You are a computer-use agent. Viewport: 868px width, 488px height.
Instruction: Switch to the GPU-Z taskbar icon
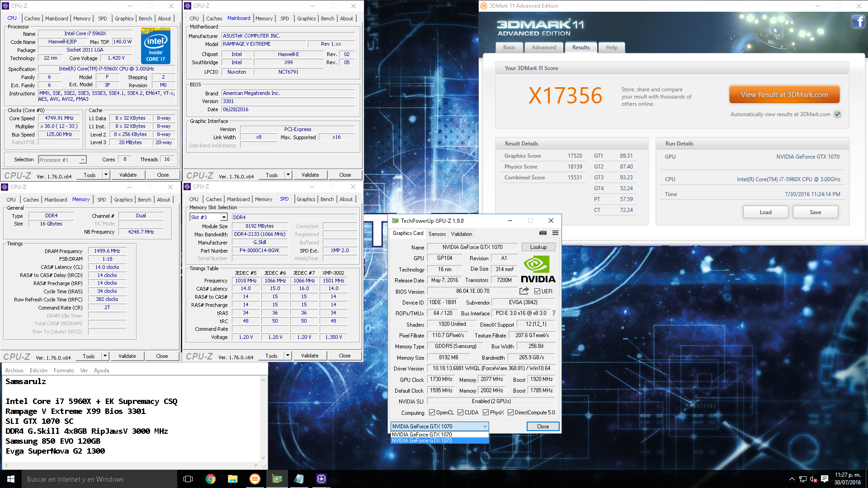pyautogui.click(x=277, y=479)
